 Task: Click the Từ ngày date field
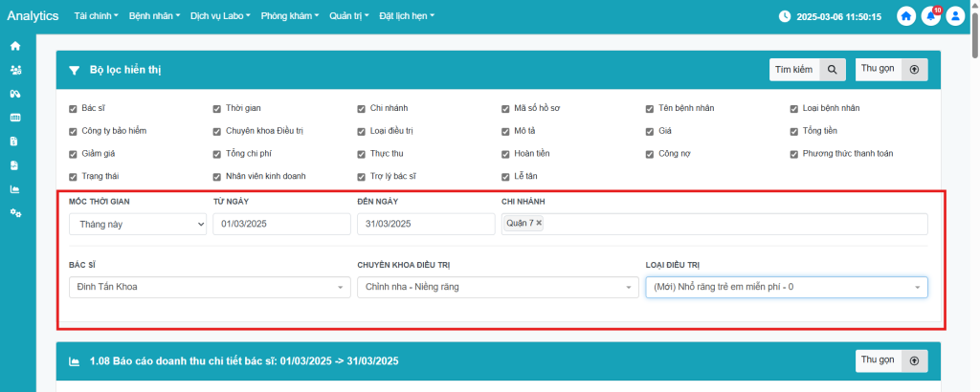pyautogui.click(x=281, y=224)
